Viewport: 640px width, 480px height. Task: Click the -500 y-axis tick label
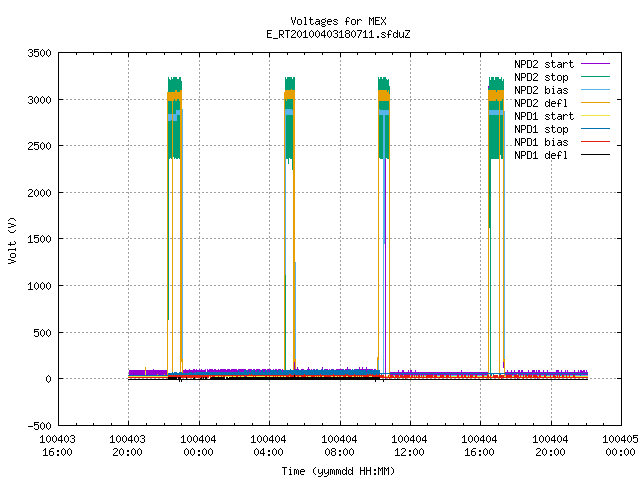click(x=39, y=426)
